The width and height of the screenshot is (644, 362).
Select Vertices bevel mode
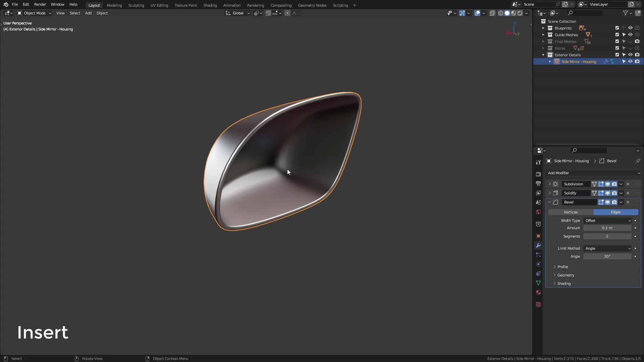point(571,212)
